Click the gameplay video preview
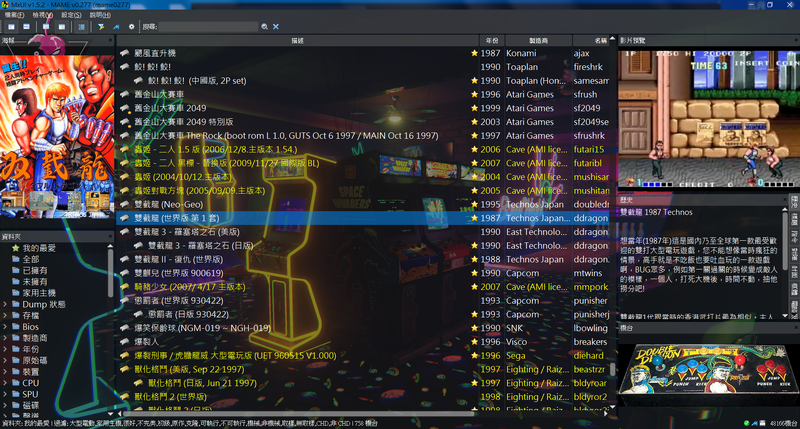 coord(709,119)
